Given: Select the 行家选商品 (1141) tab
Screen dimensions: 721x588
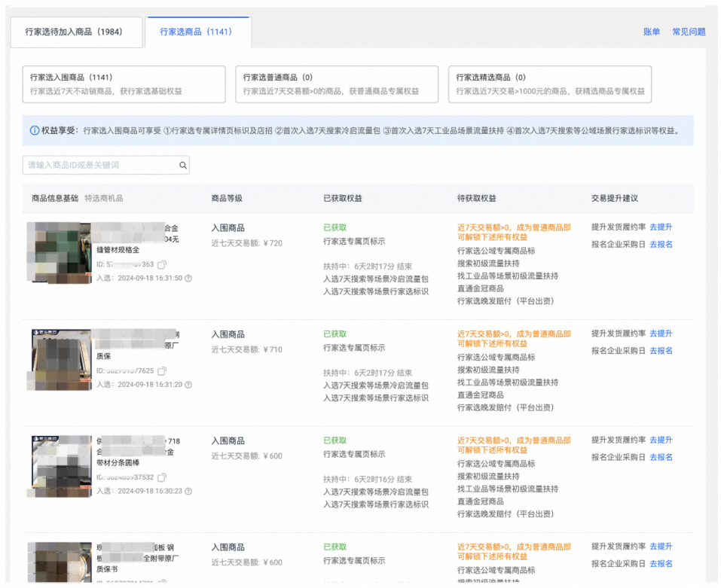Looking at the screenshot, I should (196, 32).
